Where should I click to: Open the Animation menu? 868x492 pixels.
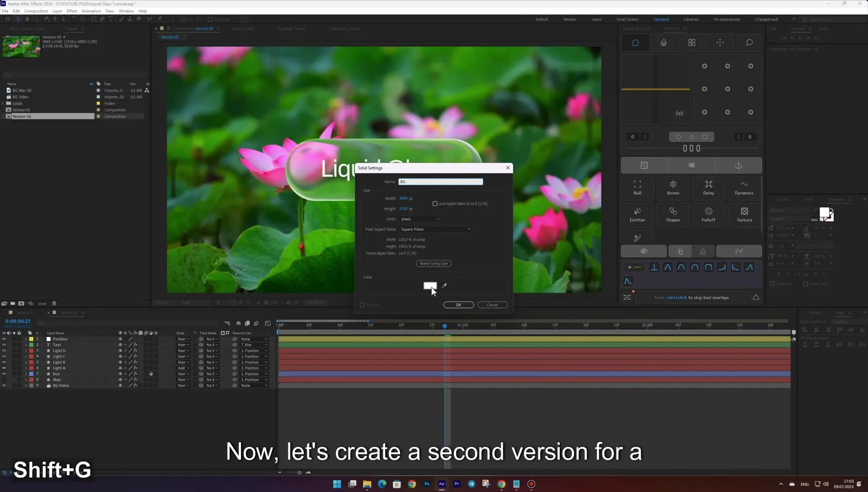point(91,11)
